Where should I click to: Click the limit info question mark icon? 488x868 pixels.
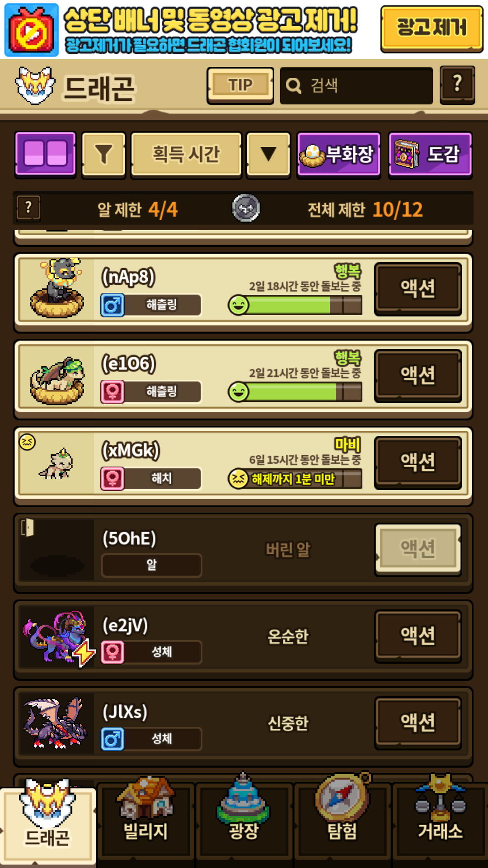(28, 208)
